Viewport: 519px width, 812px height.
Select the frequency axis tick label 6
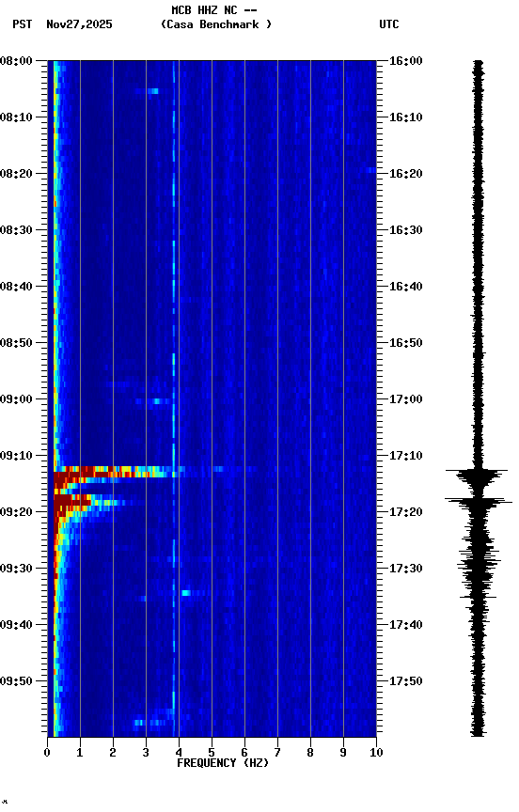click(244, 753)
